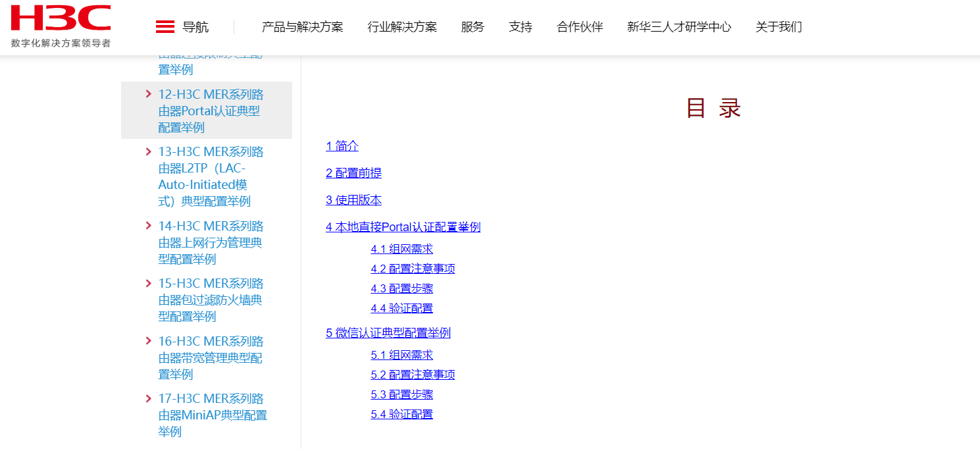This screenshot has width=980, height=449.
Task: Click red chevron beside 12-H3C MER entry
Action: (x=149, y=94)
